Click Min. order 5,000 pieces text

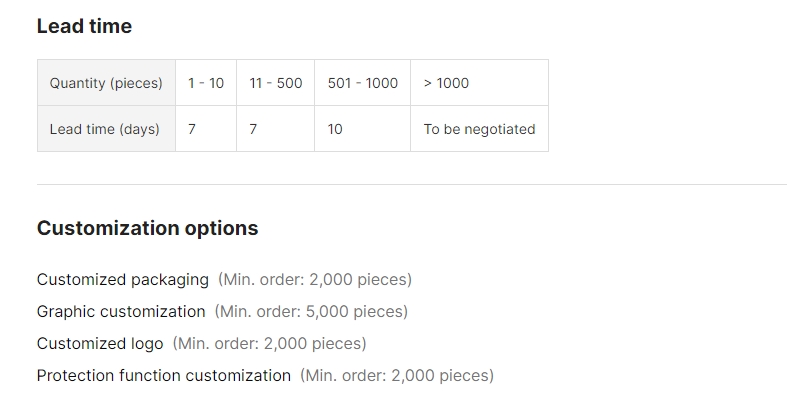click(311, 312)
